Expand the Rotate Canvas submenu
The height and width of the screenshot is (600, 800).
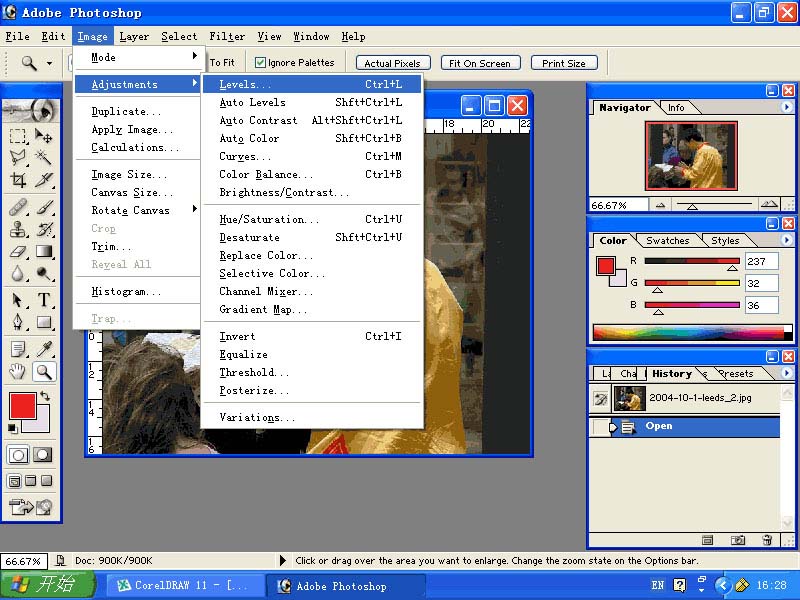click(140, 210)
